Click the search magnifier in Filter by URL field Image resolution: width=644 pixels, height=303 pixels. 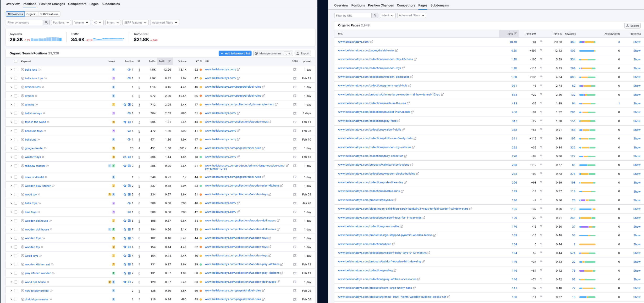pos(375,15)
